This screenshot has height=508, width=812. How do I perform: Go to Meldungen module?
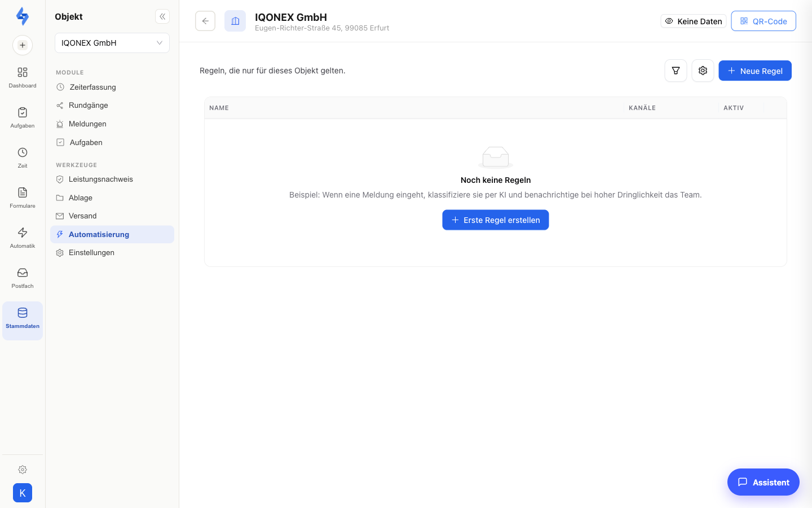[x=112, y=124]
